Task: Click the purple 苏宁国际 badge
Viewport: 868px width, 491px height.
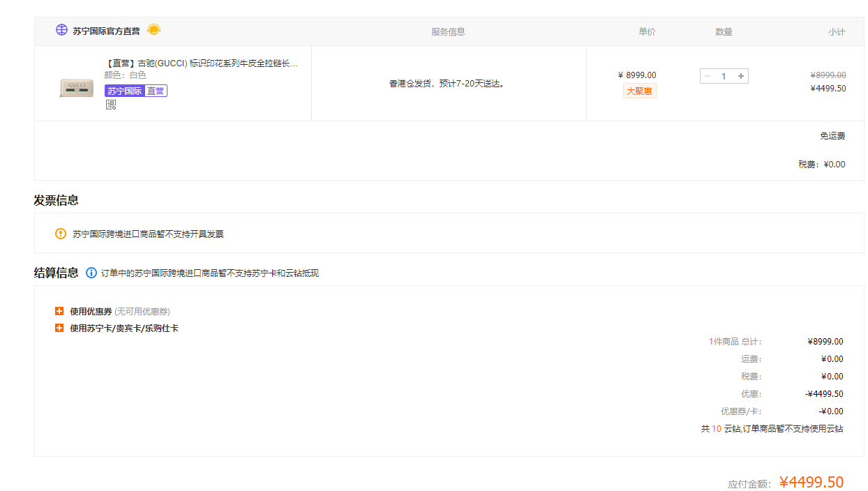Action: tap(124, 91)
